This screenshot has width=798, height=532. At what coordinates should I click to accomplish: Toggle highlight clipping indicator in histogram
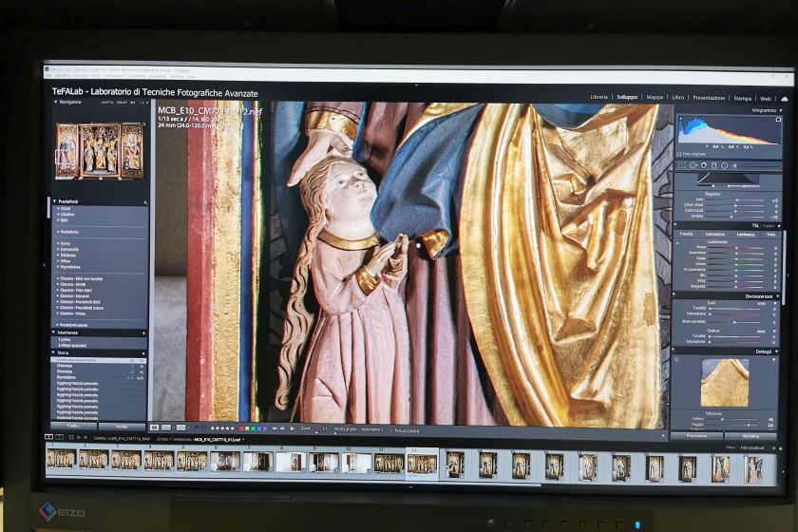point(778,119)
